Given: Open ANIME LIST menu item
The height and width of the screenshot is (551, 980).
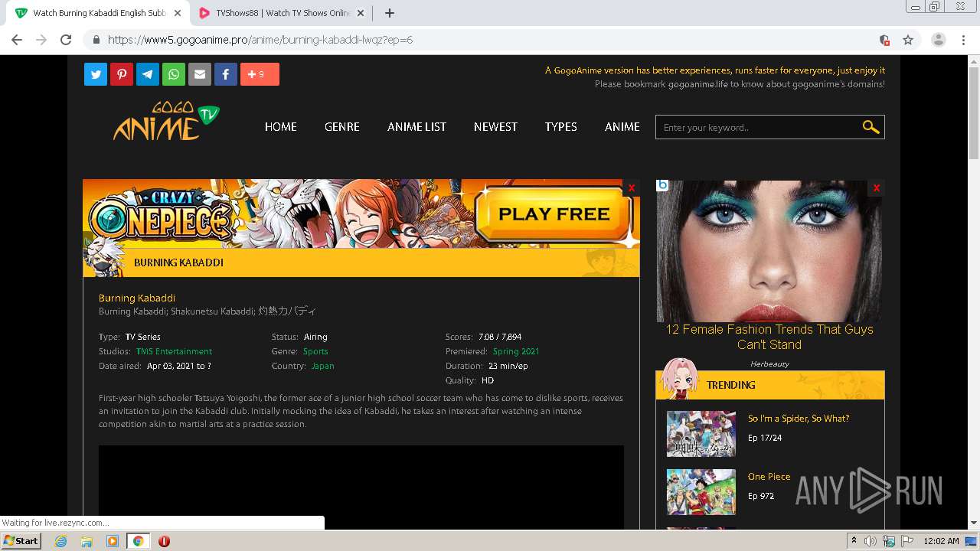Looking at the screenshot, I should click(x=416, y=127).
